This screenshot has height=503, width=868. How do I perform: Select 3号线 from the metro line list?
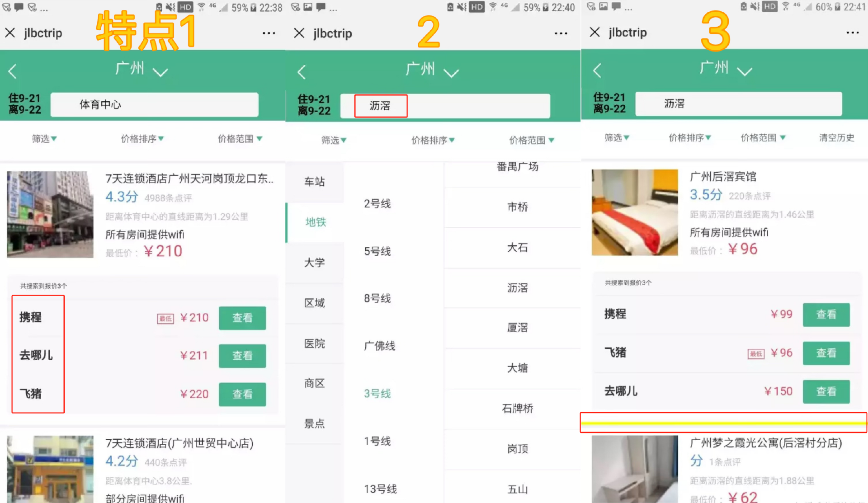pos(377,393)
